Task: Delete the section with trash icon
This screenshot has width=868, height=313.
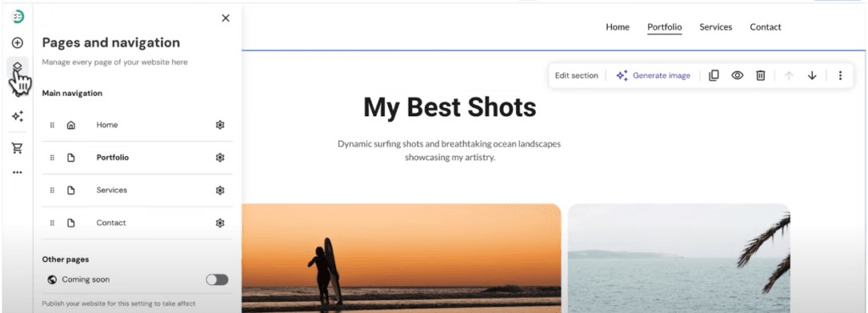Action: (760, 75)
